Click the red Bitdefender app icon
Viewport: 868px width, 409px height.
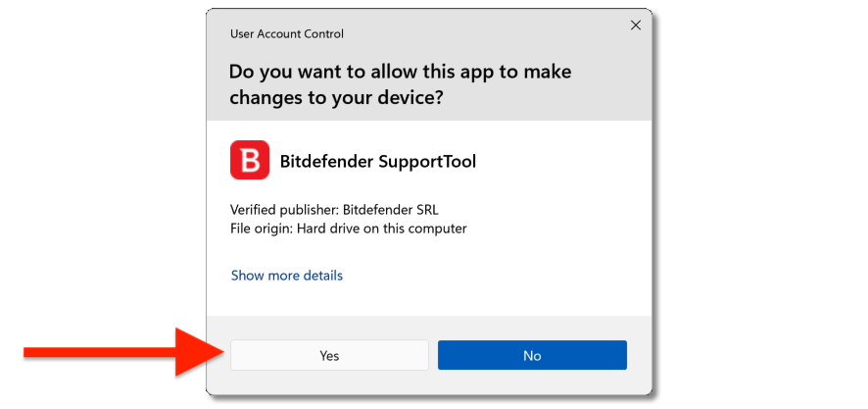(x=249, y=160)
